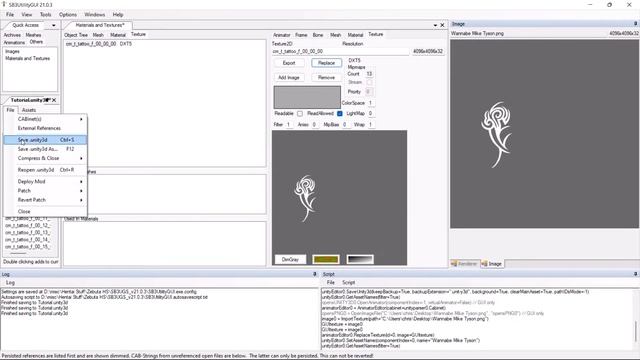Select the Image tab at panel bottom

491,264
